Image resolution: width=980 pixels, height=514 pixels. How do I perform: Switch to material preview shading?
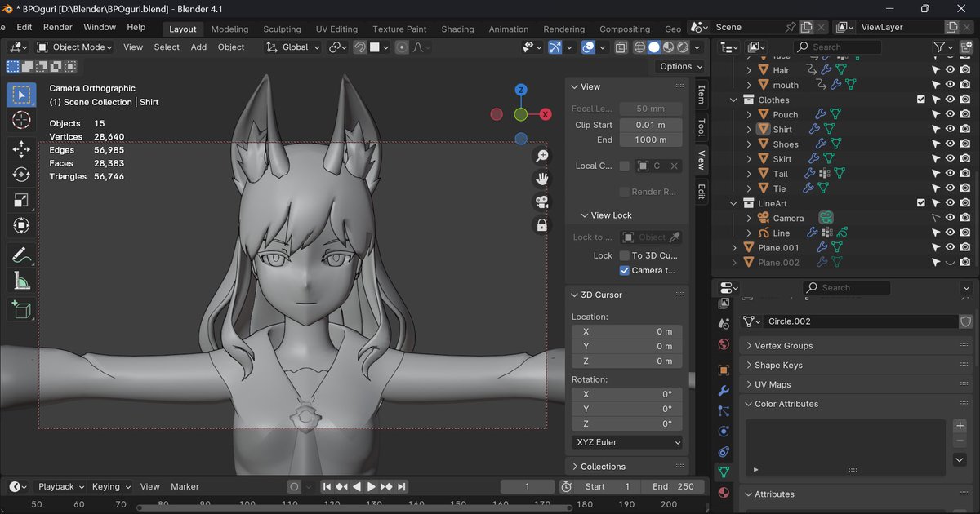click(669, 47)
